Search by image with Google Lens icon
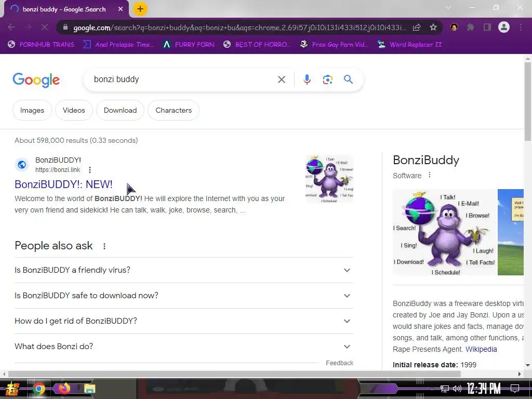Screen dimensions: 532x399 (x=328, y=79)
